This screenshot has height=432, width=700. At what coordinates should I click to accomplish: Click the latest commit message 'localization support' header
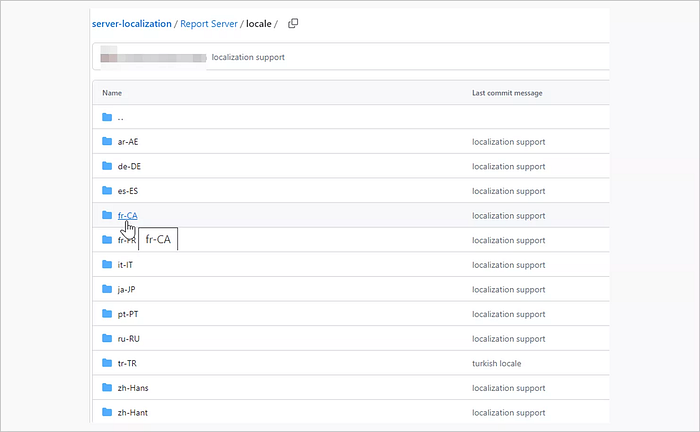click(x=248, y=57)
